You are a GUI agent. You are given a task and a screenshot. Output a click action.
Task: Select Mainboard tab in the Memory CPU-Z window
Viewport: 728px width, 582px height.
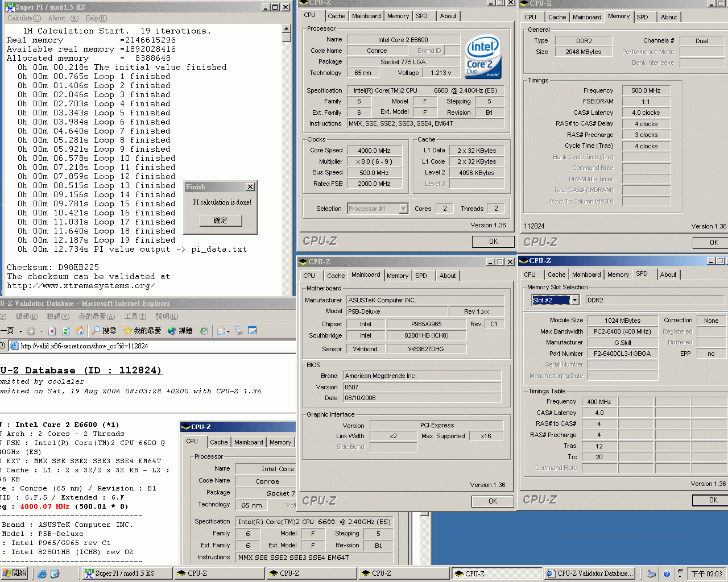coord(587,17)
